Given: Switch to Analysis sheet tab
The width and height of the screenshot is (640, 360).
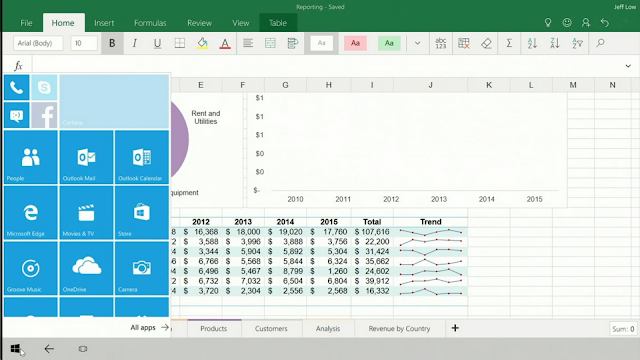Looking at the screenshot, I should click(328, 329).
